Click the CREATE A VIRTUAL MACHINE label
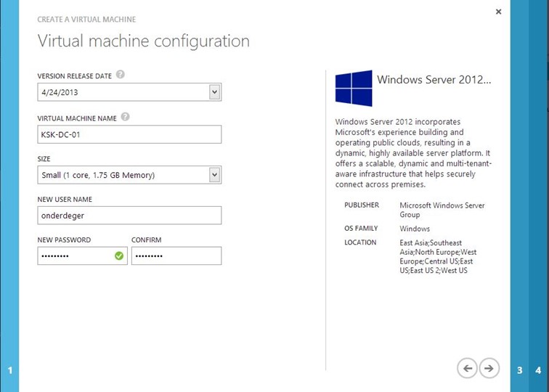Image resolution: width=549 pixels, height=392 pixels. pos(86,20)
